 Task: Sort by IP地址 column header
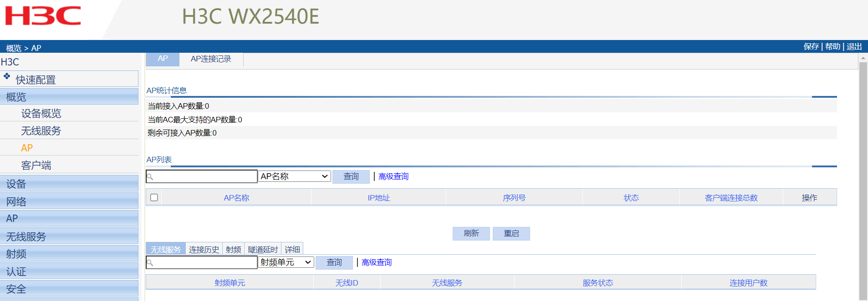[x=379, y=198]
